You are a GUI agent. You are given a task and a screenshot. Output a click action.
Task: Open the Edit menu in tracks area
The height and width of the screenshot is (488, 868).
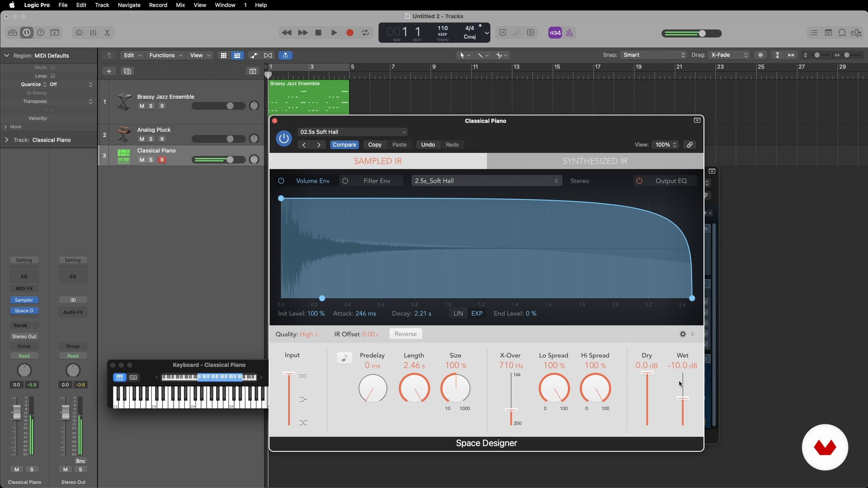(x=132, y=55)
